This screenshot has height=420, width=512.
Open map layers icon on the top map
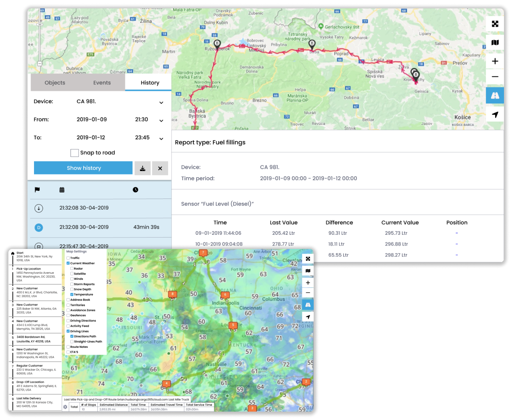point(495,43)
